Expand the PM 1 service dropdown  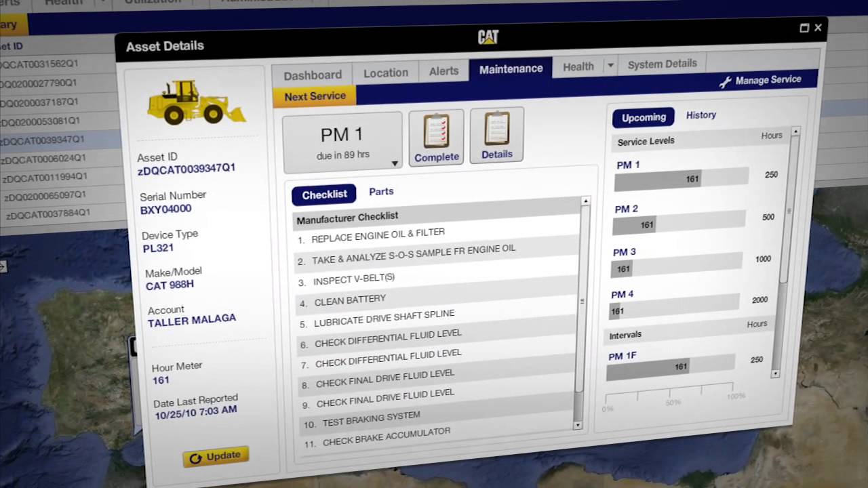[394, 163]
